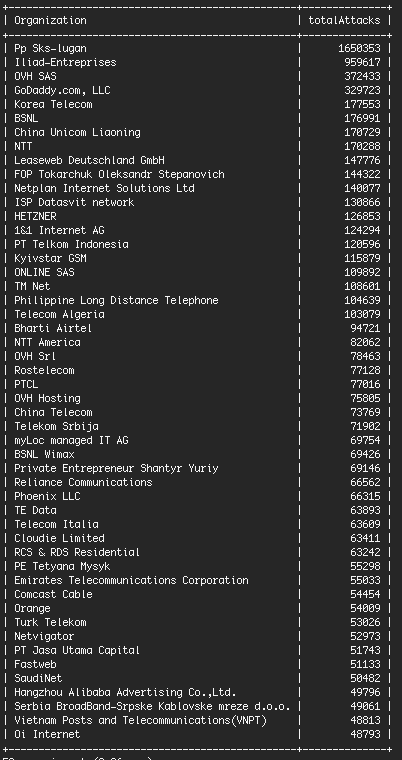The width and height of the screenshot is (402, 760).
Task: Click Telecom Algeria text
Action: click(59, 315)
